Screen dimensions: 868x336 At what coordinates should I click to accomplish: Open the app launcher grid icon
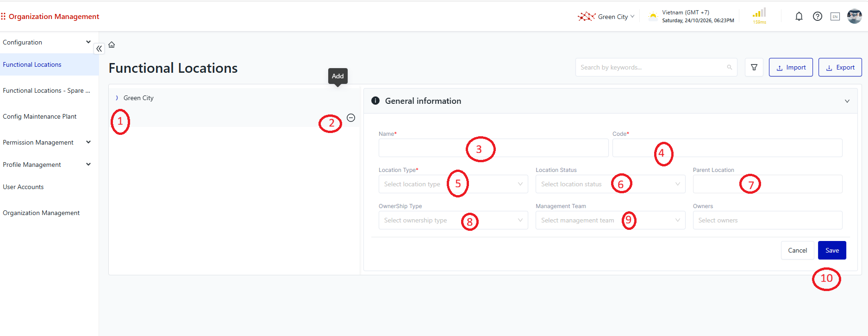pos(3,16)
